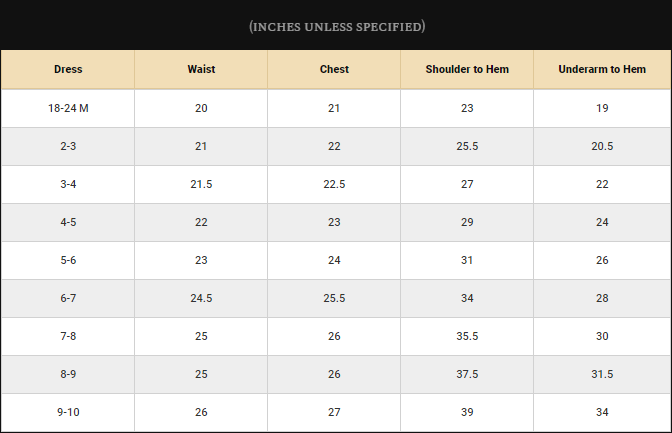Select the 6-7 size row label
The height and width of the screenshot is (433, 672).
coord(68,298)
